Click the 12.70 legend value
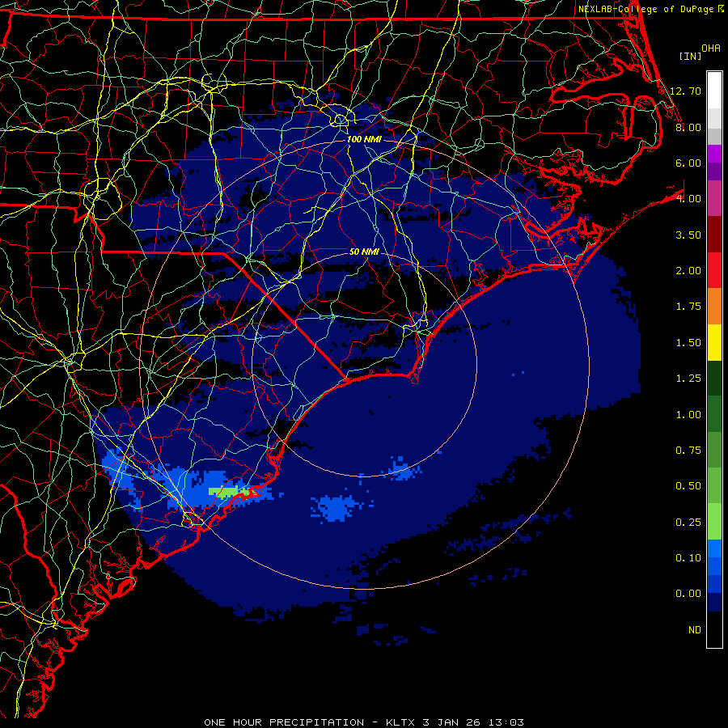This screenshot has height=728, width=728. pyautogui.click(x=685, y=91)
